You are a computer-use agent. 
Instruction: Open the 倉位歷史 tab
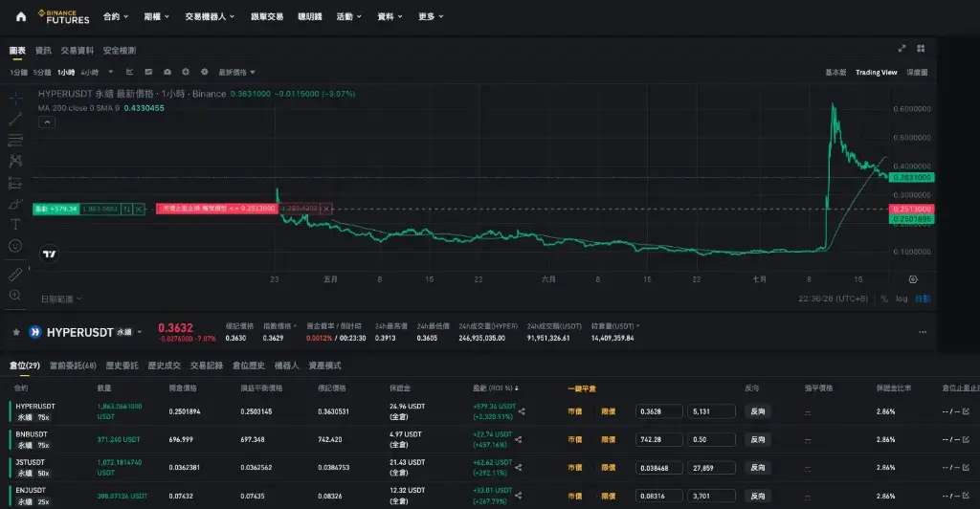pos(249,365)
